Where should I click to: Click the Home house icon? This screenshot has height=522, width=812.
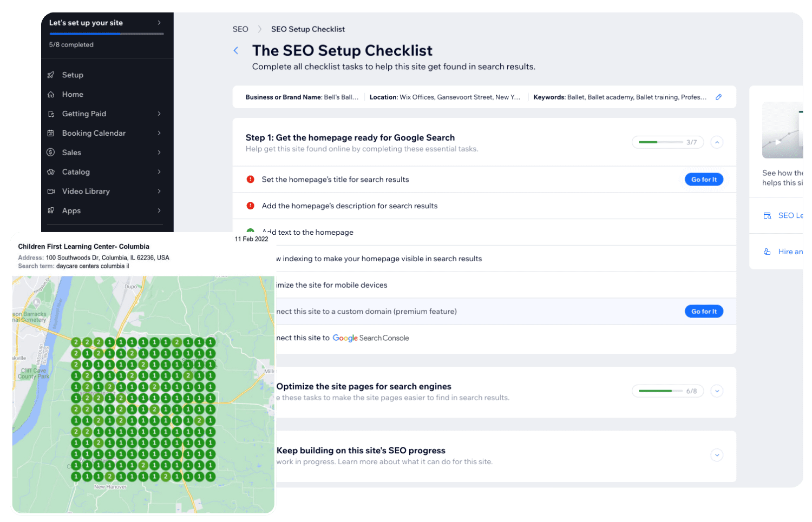[51, 95]
